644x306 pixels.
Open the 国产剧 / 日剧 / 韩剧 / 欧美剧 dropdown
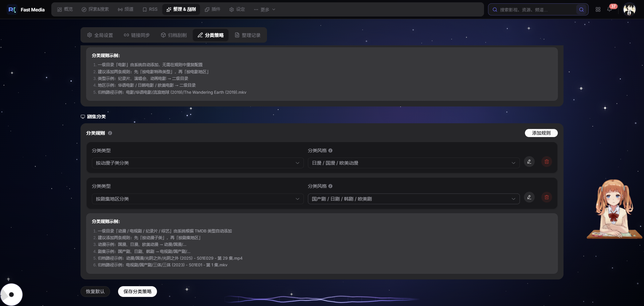tap(414, 199)
